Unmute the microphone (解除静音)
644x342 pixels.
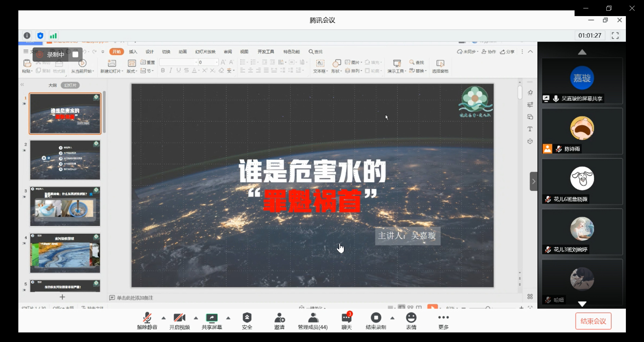click(147, 321)
